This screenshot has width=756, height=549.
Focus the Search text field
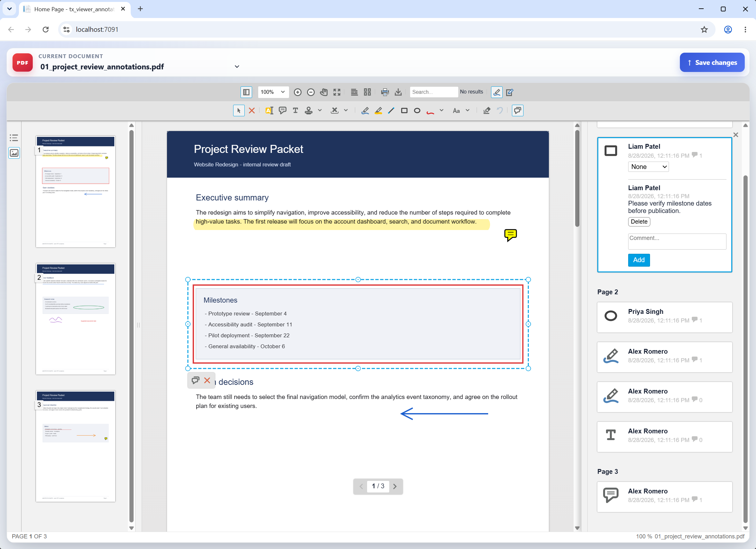coord(433,92)
